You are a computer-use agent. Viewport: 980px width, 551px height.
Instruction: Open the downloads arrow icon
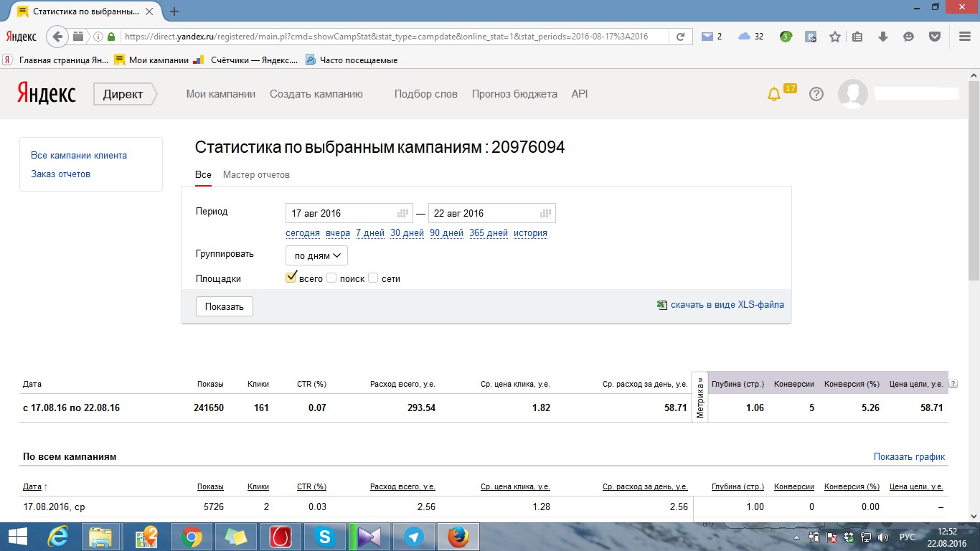coord(883,37)
